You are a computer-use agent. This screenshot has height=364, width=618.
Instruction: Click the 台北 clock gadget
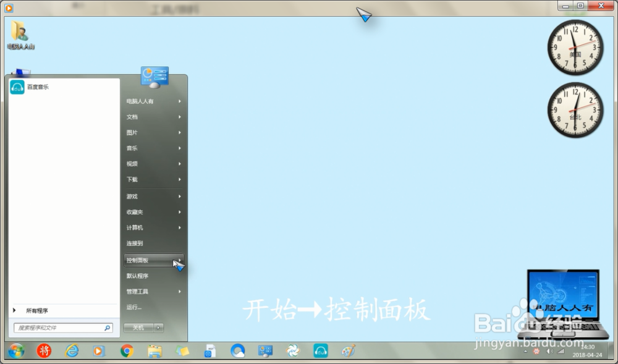[x=575, y=110]
